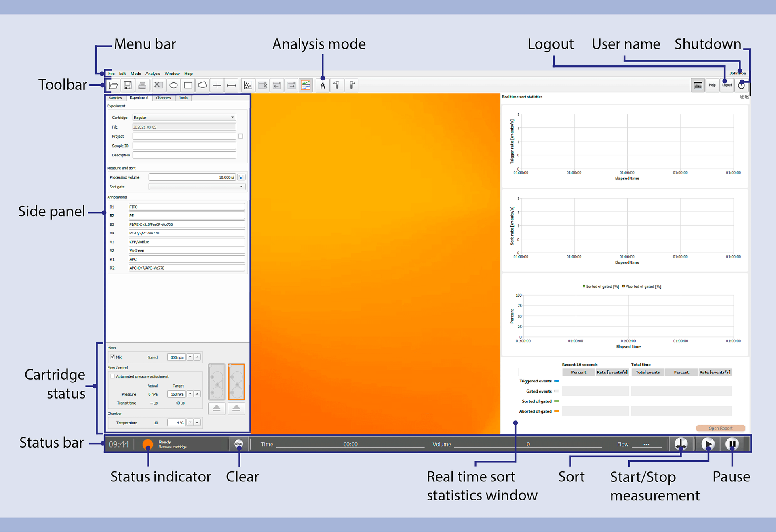
Task: Expand the Sort gate dropdown
Action: click(x=197, y=187)
